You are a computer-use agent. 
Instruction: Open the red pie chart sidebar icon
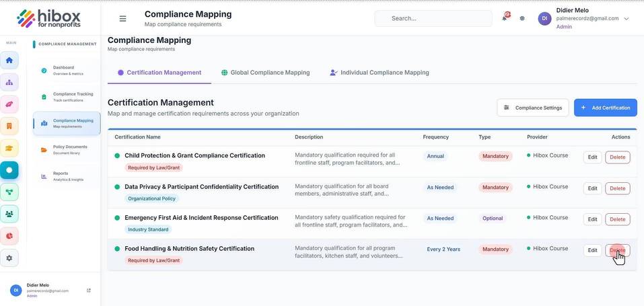tap(9, 236)
